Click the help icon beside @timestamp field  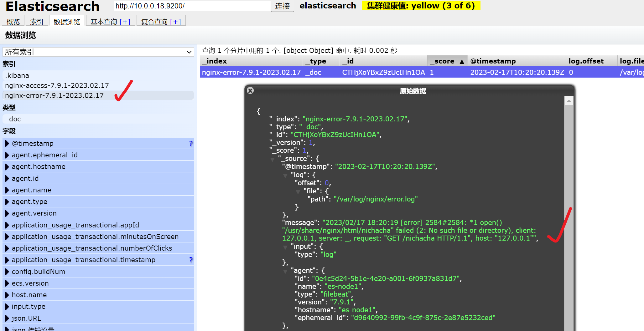point(191,143)
